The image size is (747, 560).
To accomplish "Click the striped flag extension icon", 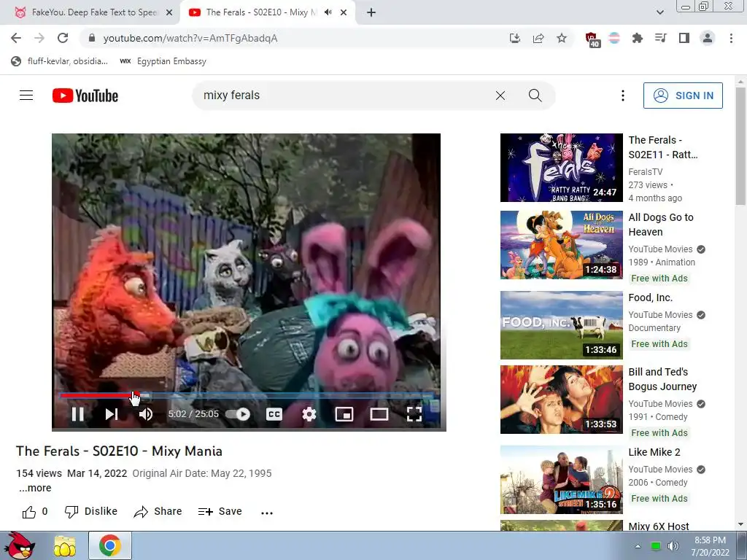I will click(614, 38).
